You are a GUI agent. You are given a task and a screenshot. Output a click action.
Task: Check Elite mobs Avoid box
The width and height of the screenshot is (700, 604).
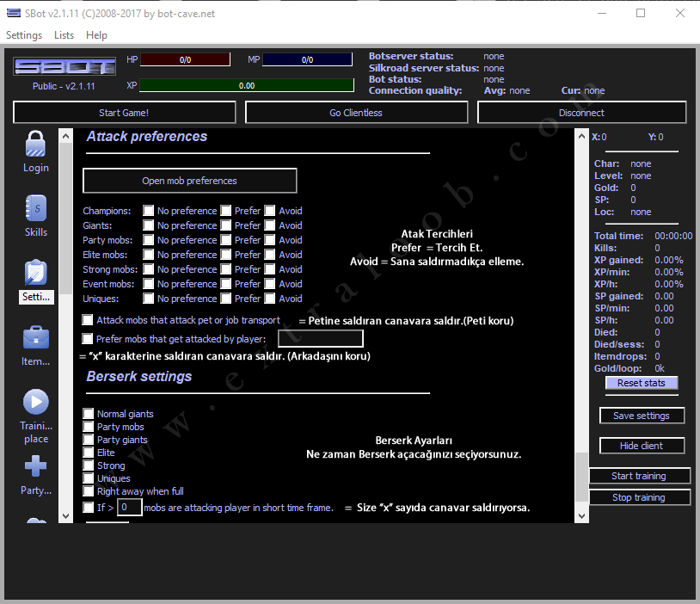[x=270, y=255]
